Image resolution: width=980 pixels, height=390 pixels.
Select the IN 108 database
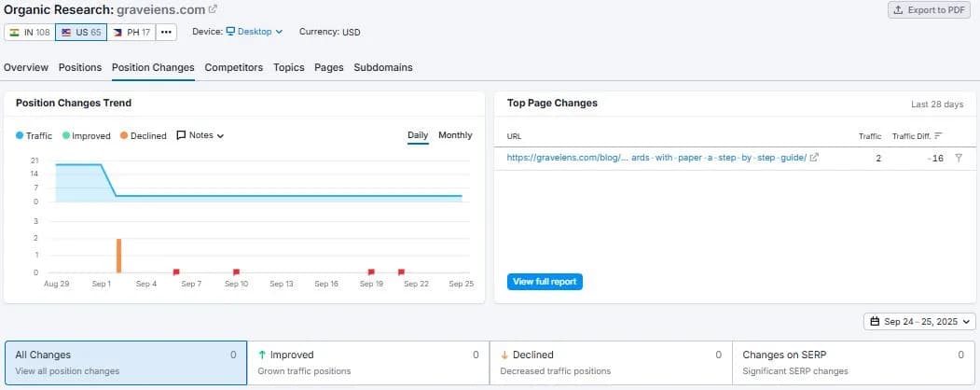click(30, 32)
